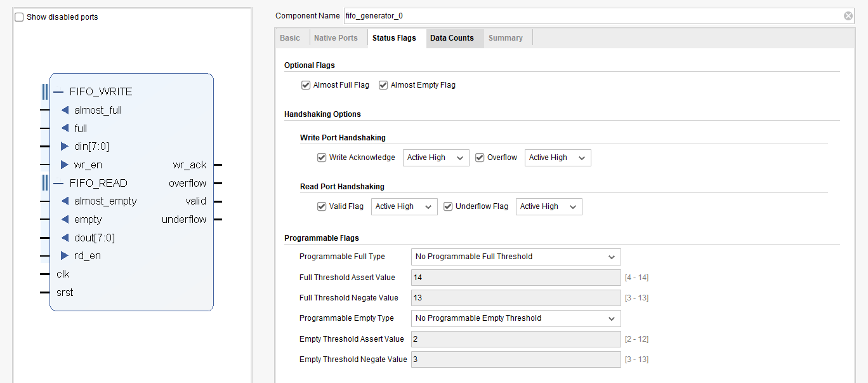Open the Overflow polarity dropdown
868x383 pixels.
[x=557, y=158]
